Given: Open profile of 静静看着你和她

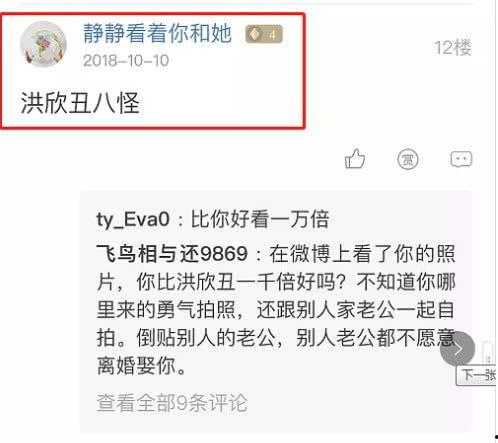Looking at the screenshot, I should [157, 34].
